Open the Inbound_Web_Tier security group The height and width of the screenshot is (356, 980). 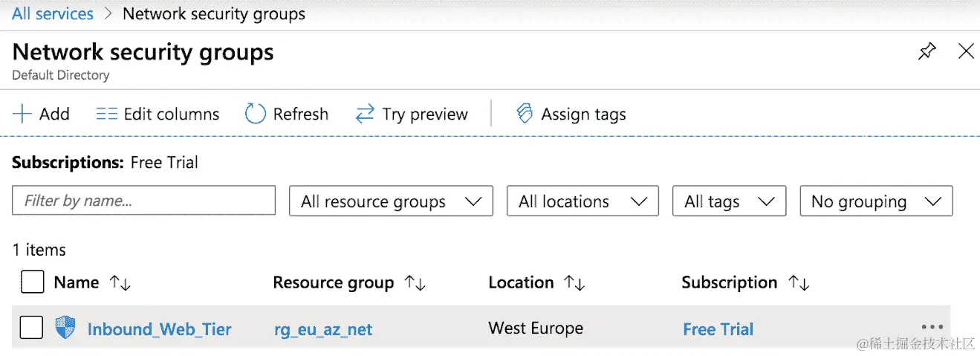coord(160,329)
